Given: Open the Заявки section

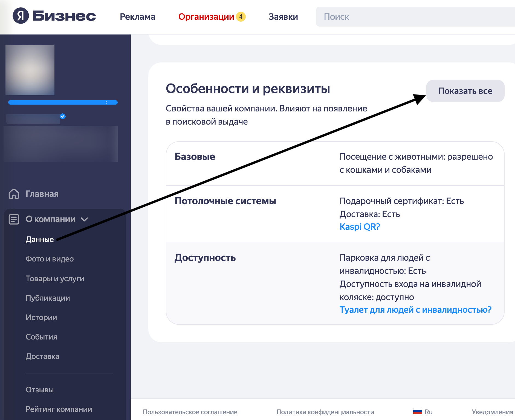Looking at the screenshot, I should tap(283, 17).
